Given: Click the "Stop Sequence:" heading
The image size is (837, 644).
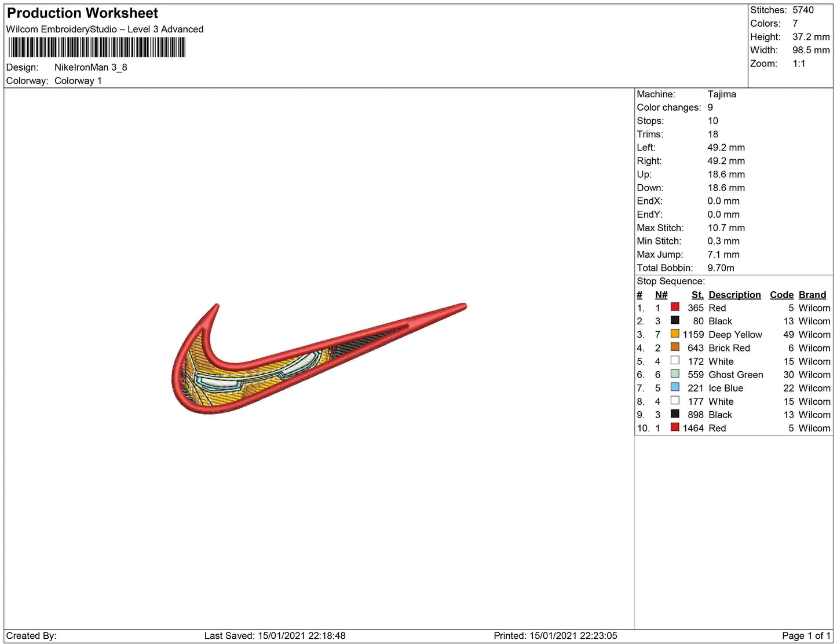Looking at the screenshot, I should 671,281.
